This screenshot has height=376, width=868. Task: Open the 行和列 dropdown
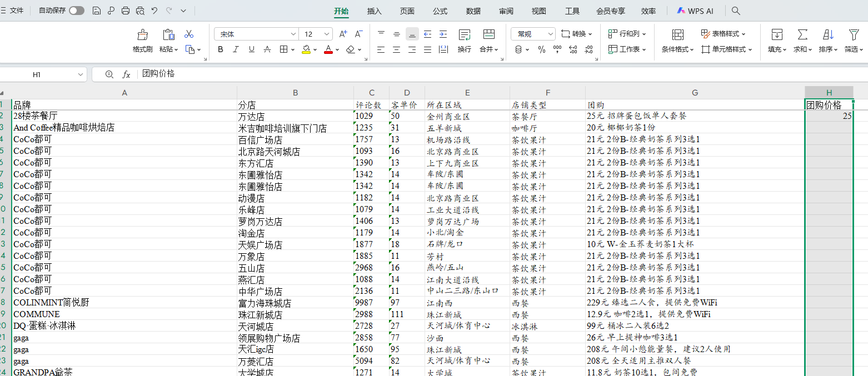(627, 34)
